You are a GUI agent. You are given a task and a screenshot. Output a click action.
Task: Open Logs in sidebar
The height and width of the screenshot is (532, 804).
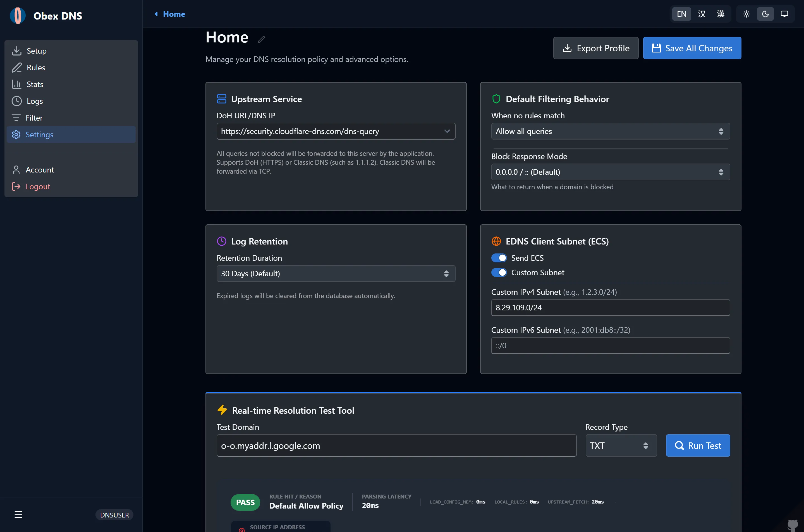pyautogui.click(x=71, y=101)
